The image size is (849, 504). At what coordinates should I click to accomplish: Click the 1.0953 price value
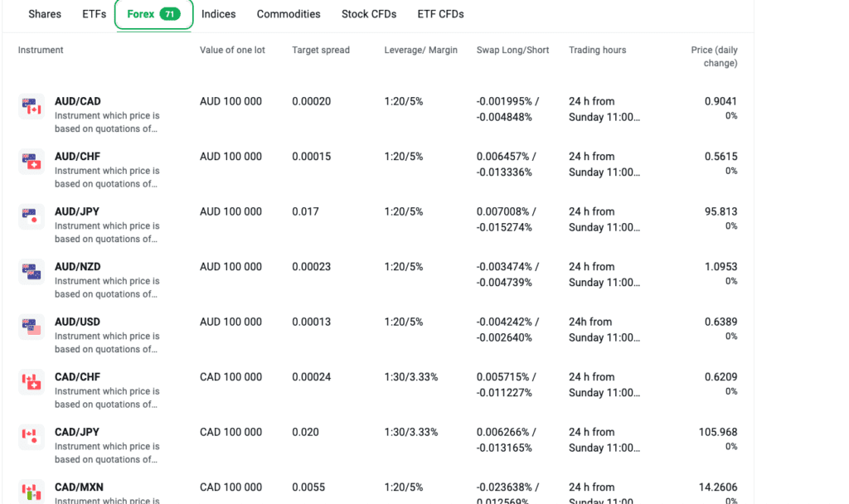720,267
